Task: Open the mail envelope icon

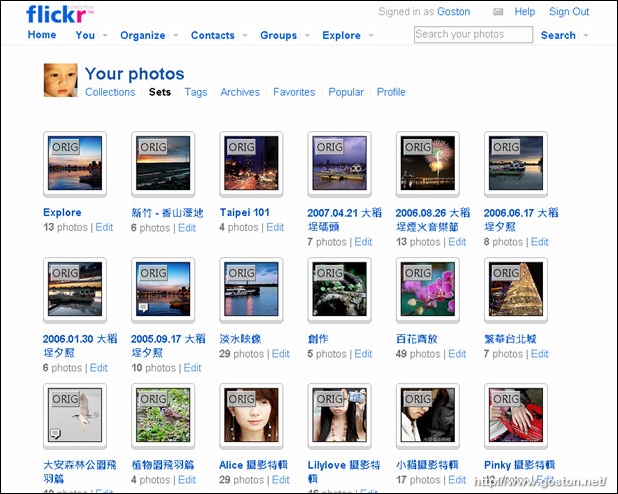Action: pyautogui.click(x=498, y=12)
